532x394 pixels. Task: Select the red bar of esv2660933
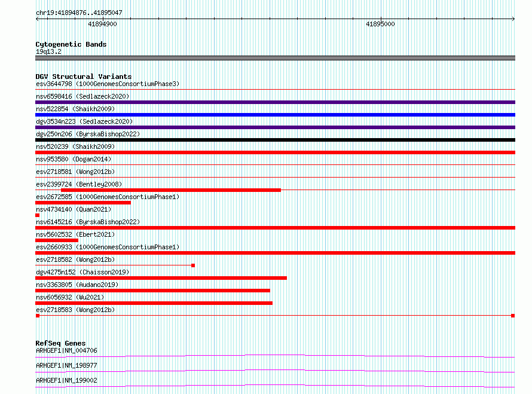coord(275,253)
